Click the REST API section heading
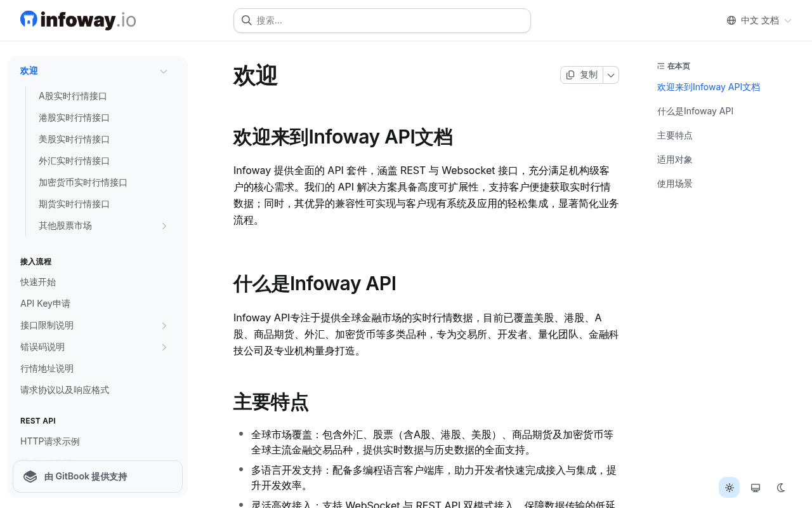812x508 pixels. pos(38,421)
